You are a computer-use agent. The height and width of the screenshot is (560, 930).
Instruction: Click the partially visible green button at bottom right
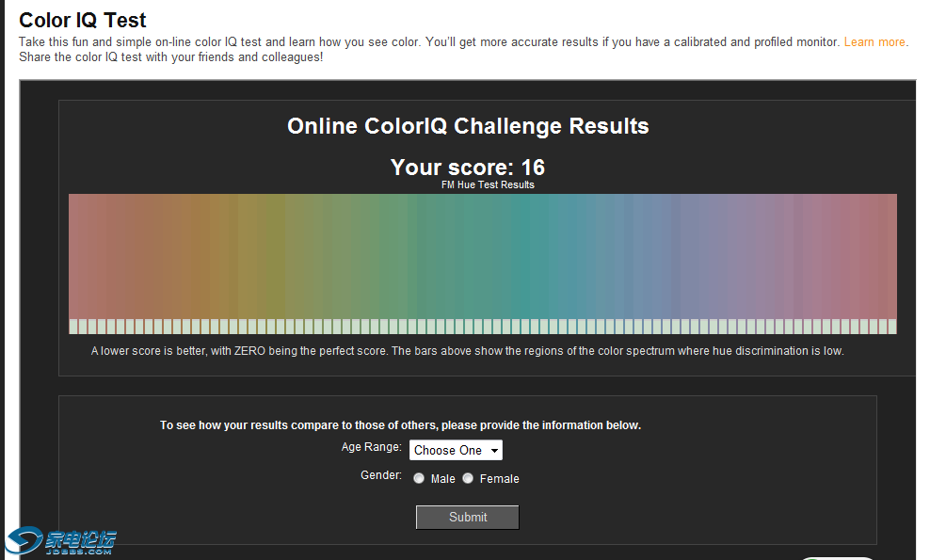click(x=838, y=555)
